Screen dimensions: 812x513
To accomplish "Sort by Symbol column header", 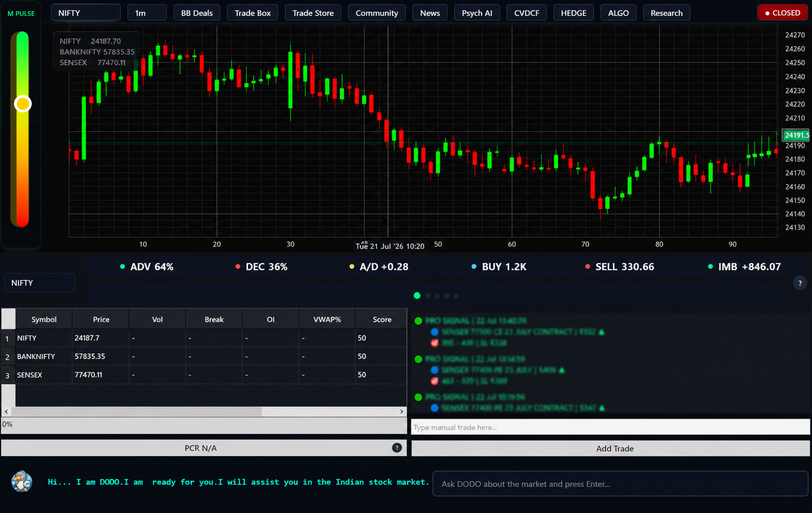I will (44, 319).
